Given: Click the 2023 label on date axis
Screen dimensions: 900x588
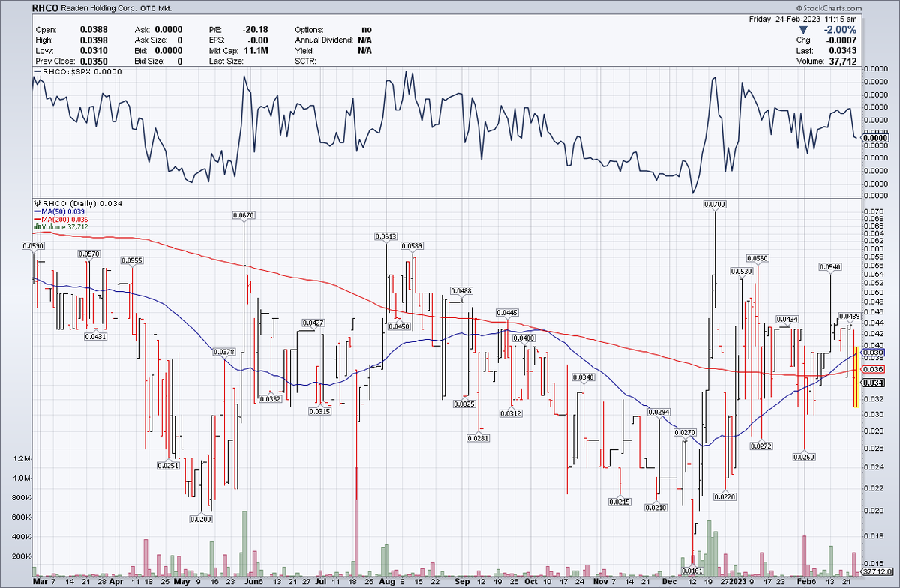Looking at the screenshot, I should pos(739,580).
